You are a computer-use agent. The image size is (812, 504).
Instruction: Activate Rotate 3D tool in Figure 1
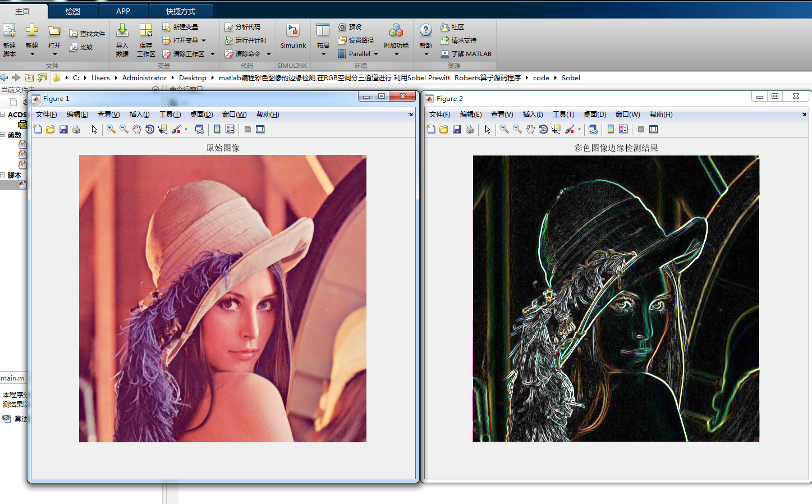[150, 129]
